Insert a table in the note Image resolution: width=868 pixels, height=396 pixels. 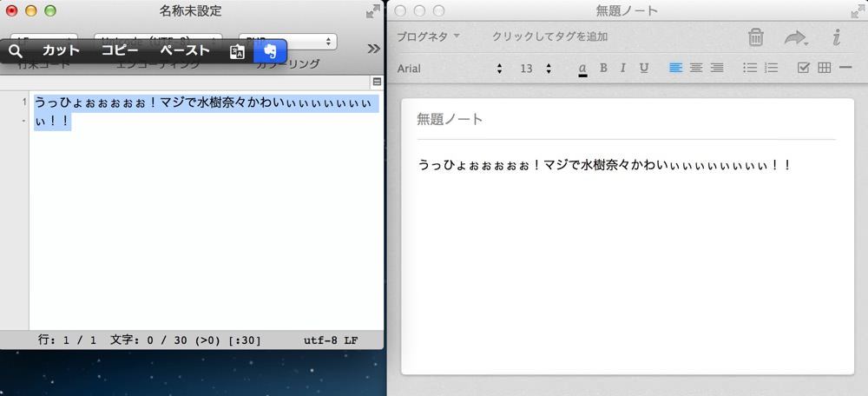coord(825,68)
